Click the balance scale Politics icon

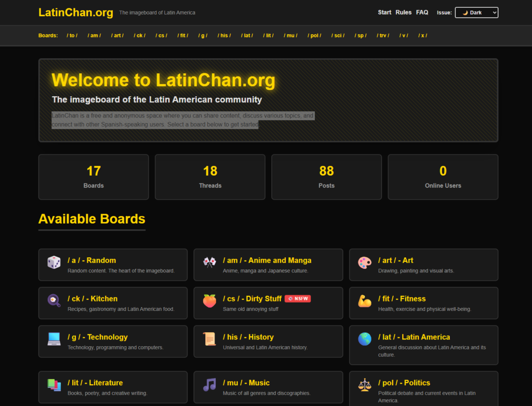(365, 385)
